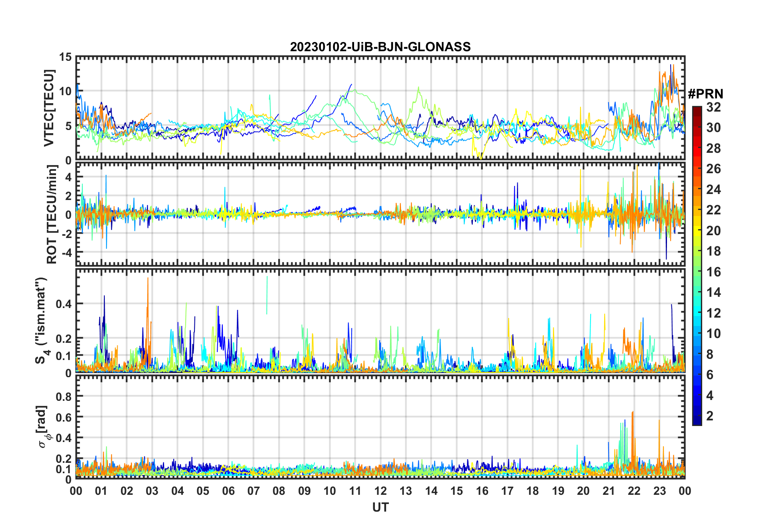Click UT axis hour label 21
This screenshot has width=761, height=532.
pos(609,491)
